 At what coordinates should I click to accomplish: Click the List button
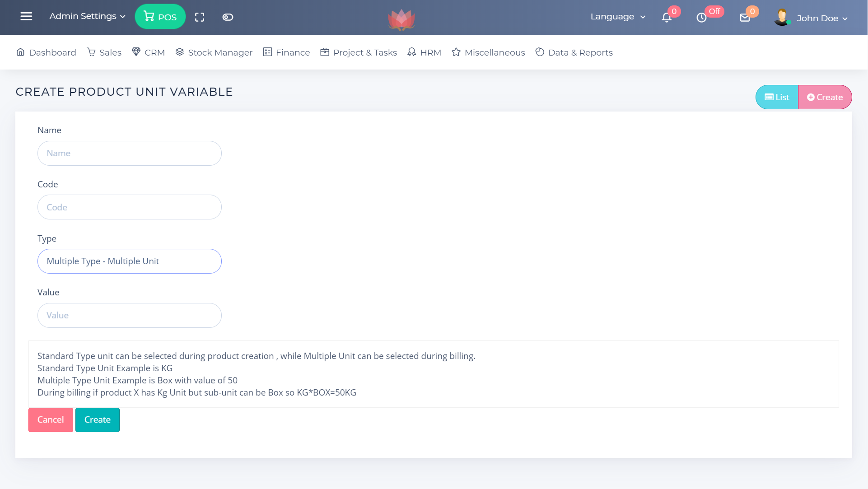777,97
